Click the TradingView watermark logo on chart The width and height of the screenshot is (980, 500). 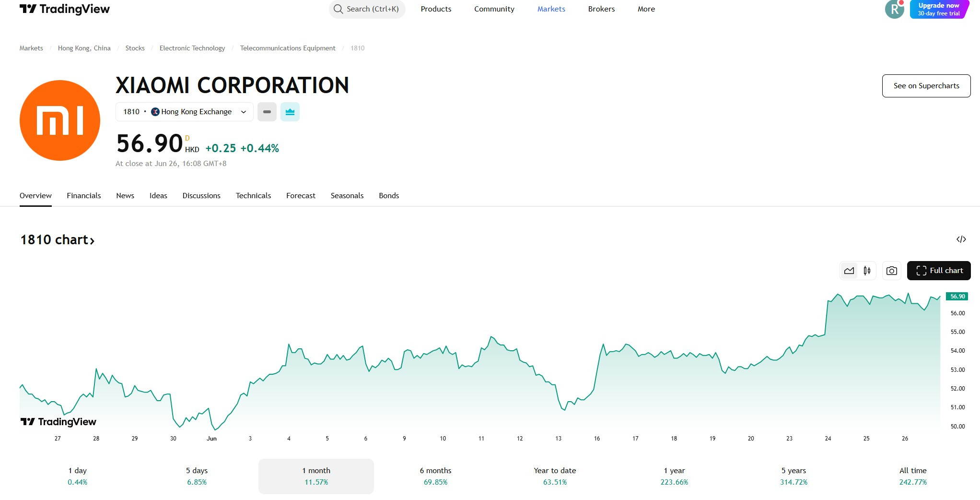(58, 422)
